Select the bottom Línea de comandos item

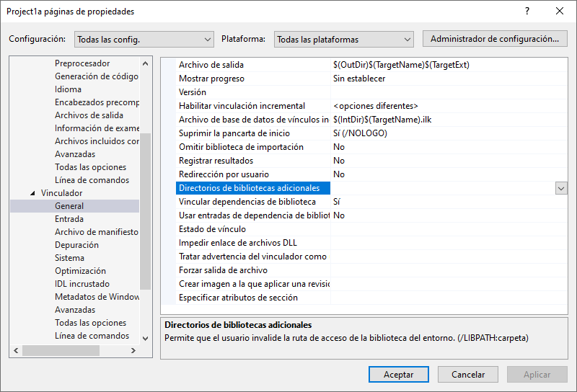coord(92,336)
